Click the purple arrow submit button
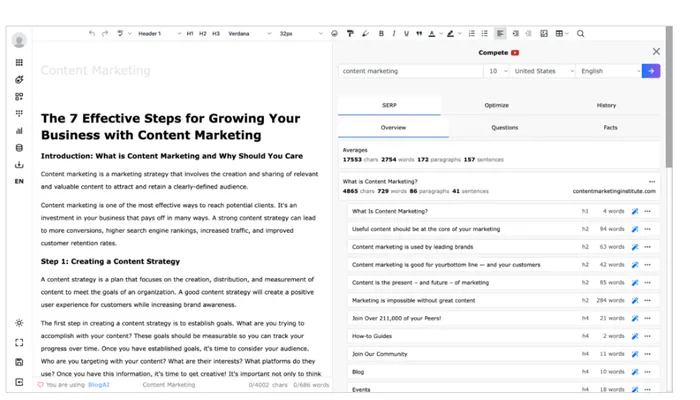 click(x=651, y=71)
